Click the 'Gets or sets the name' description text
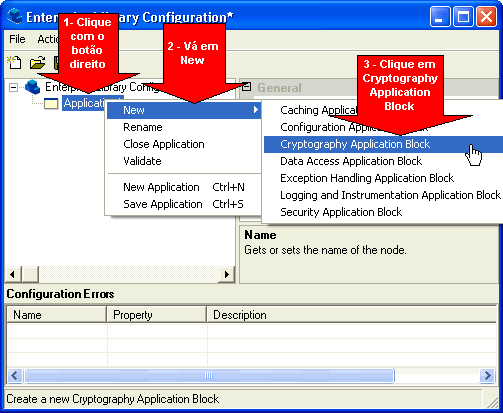This screenshot has height=413, width=503. [325, 250]
